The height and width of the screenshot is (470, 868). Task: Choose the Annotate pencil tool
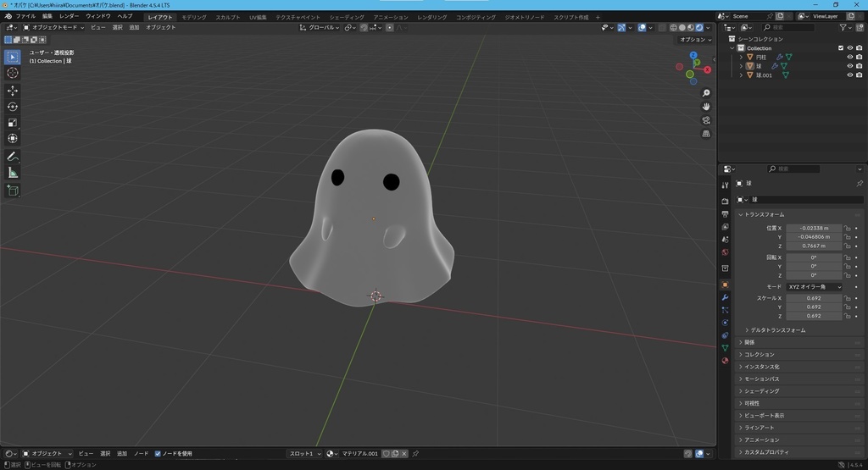(13, 157)
